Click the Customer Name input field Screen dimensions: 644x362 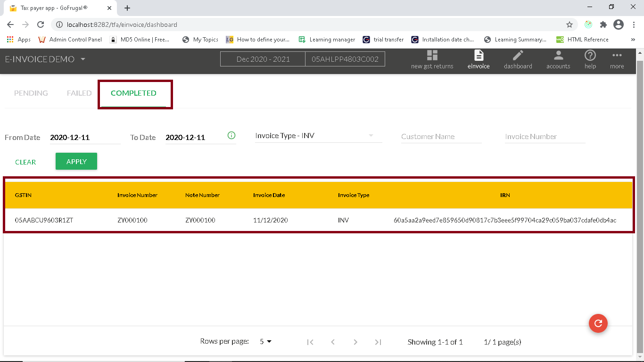[x=441, y=137]
